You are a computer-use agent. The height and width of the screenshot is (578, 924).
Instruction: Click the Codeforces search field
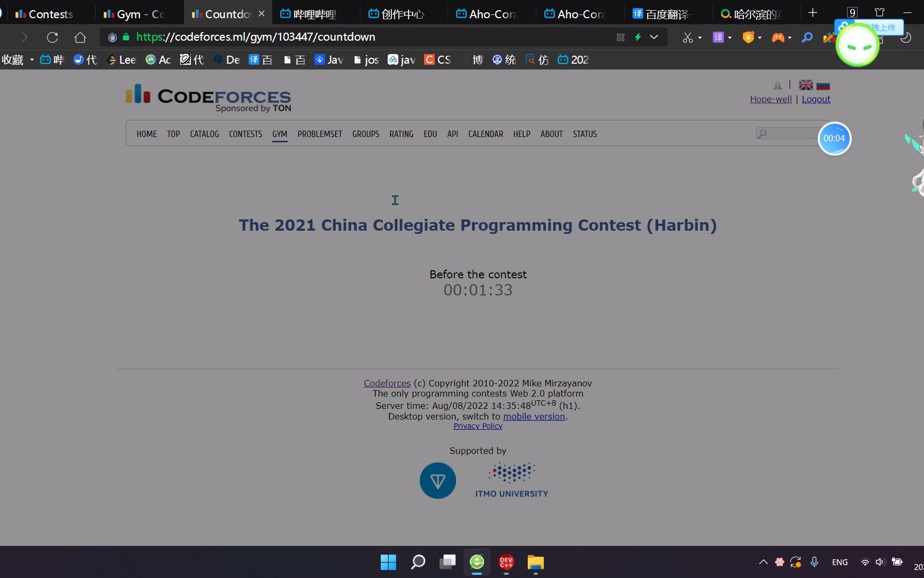[789, 133]
